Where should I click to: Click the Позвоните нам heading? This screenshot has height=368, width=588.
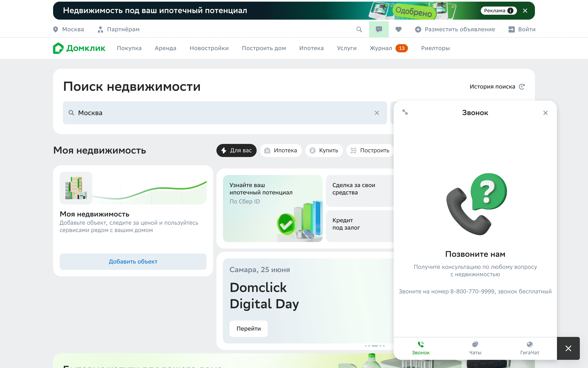point(475,254)
